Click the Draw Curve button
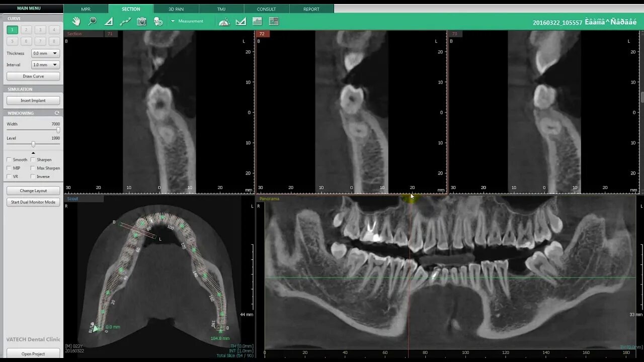Image resolution: width=644 pixels, height=362 pixels. 33,76
